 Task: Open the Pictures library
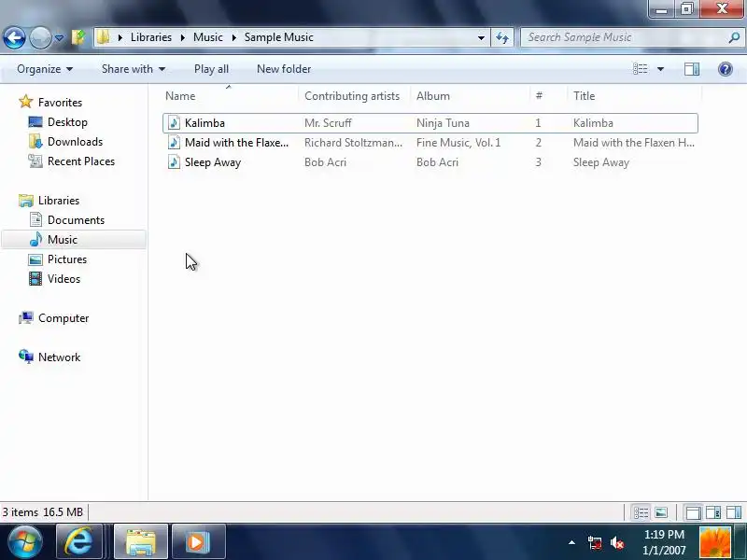pyautogui.click(x=67, y=259)
